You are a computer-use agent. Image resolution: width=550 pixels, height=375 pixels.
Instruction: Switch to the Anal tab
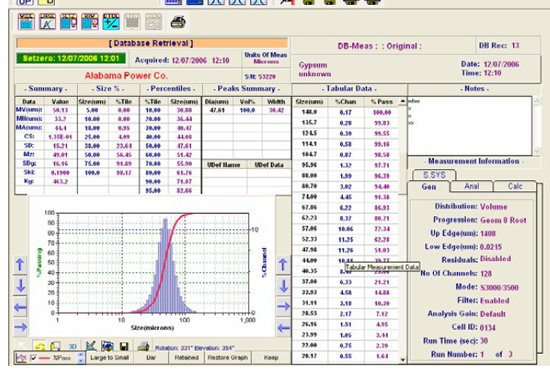coord(471,186)
